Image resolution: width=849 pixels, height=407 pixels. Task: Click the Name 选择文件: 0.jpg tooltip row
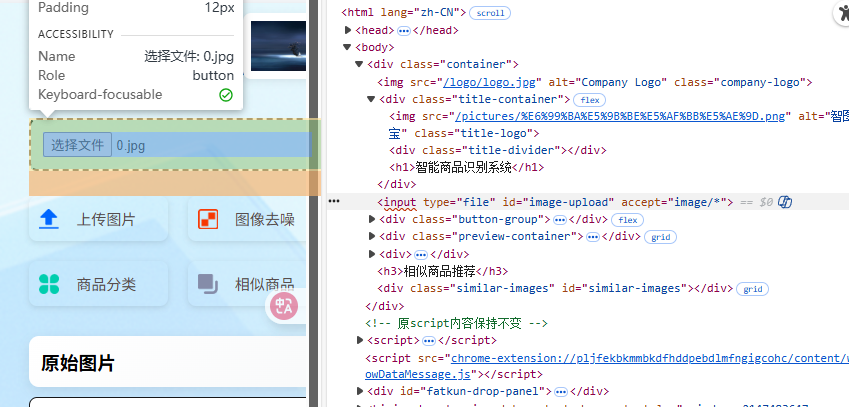click(x=136, y=56)
